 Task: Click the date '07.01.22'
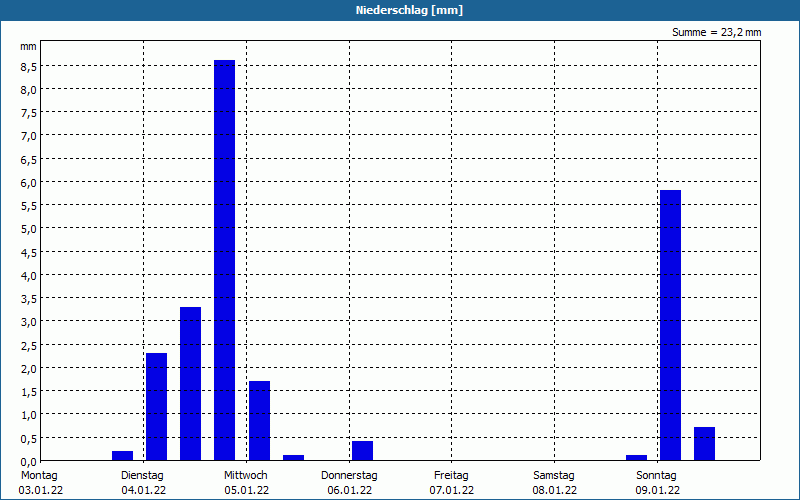click(x=452, y=491)
